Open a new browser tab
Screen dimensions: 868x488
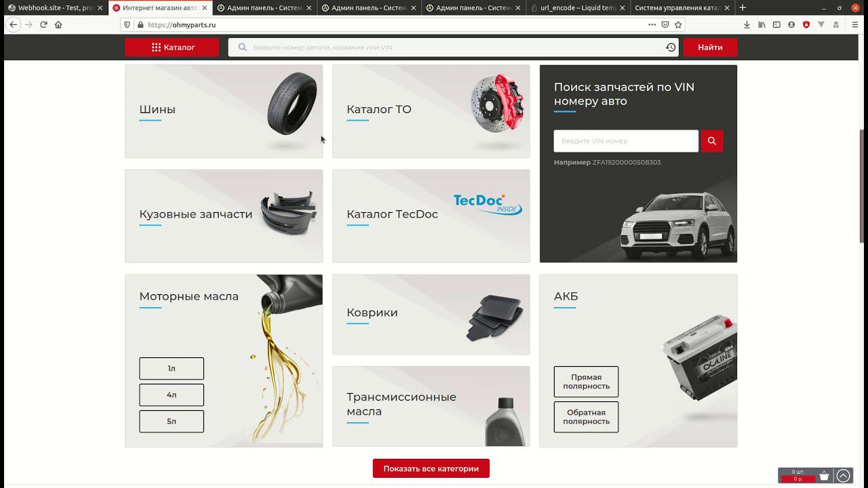tap(743, 8)
